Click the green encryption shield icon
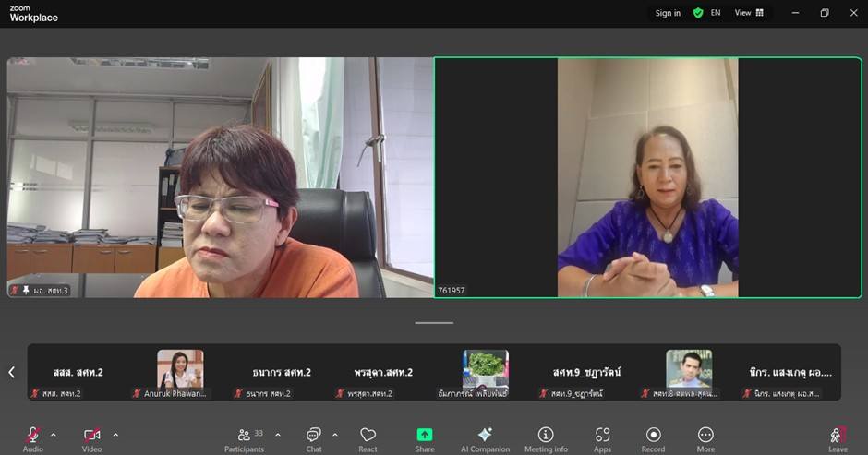The width and height of the screenshot is (868, 455). [698, 13]
